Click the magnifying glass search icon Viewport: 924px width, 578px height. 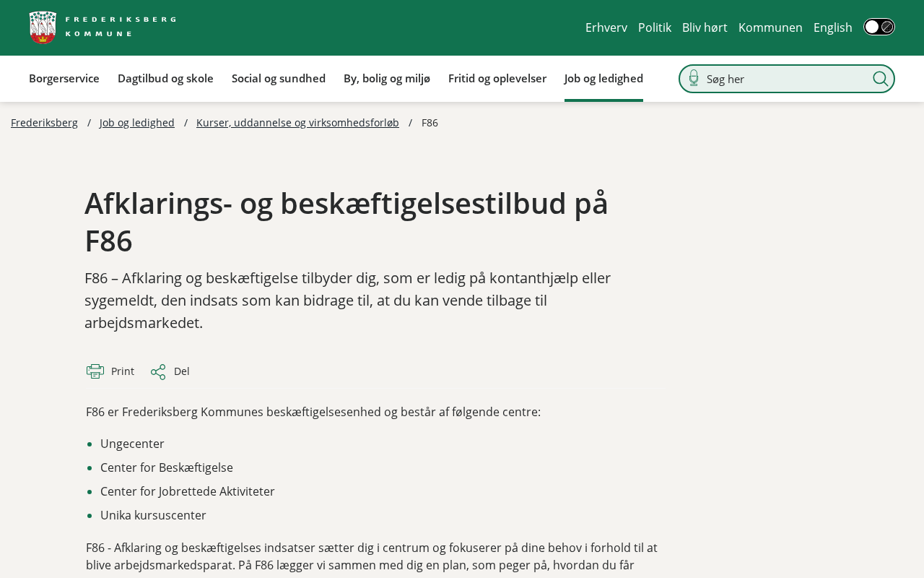coord(880,79)
